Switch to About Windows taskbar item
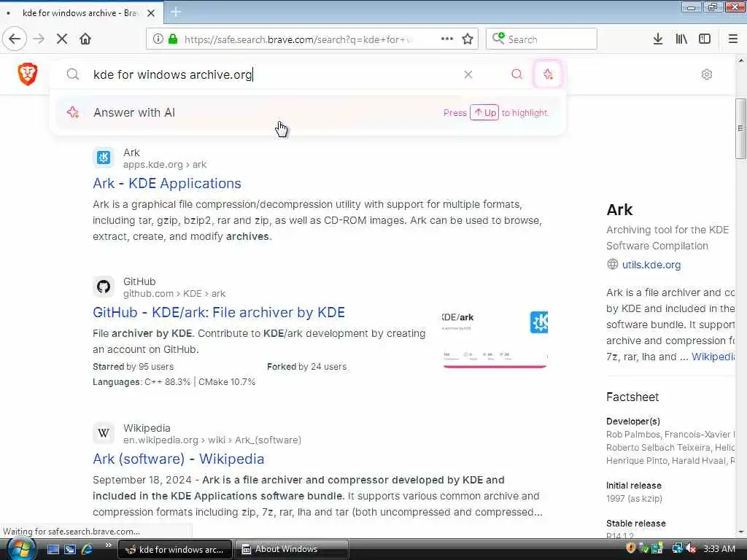 (292, 549)
